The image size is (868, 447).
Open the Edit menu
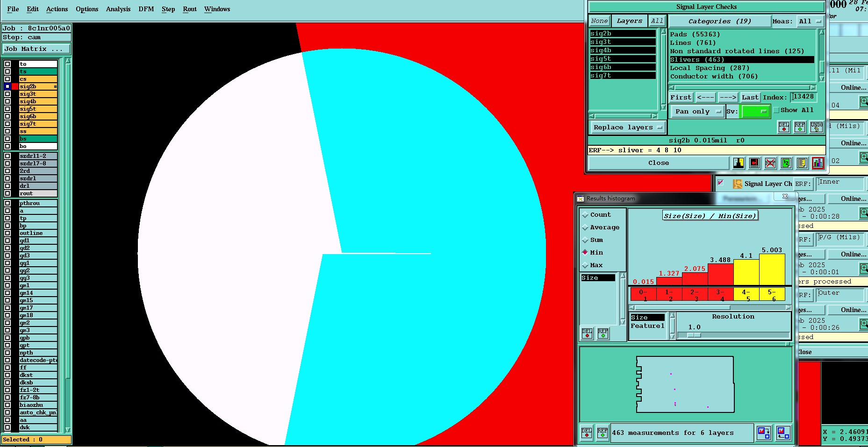click(33, 9)
